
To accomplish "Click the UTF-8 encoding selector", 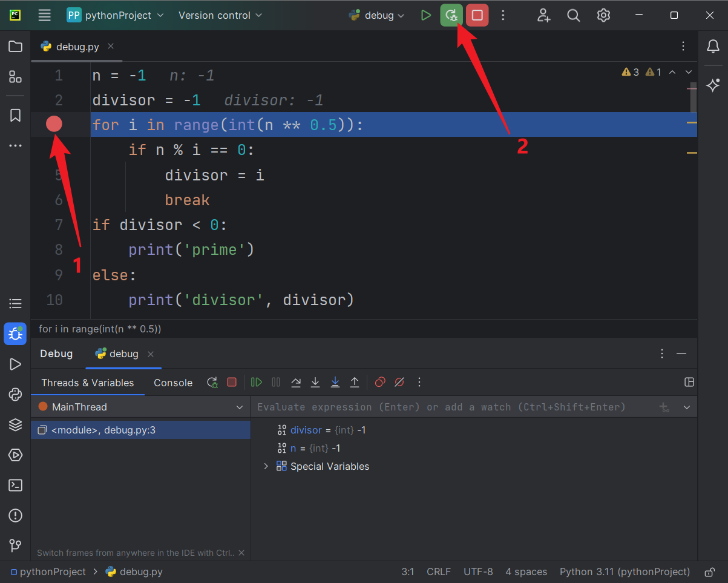I will (x=478, y=571).
